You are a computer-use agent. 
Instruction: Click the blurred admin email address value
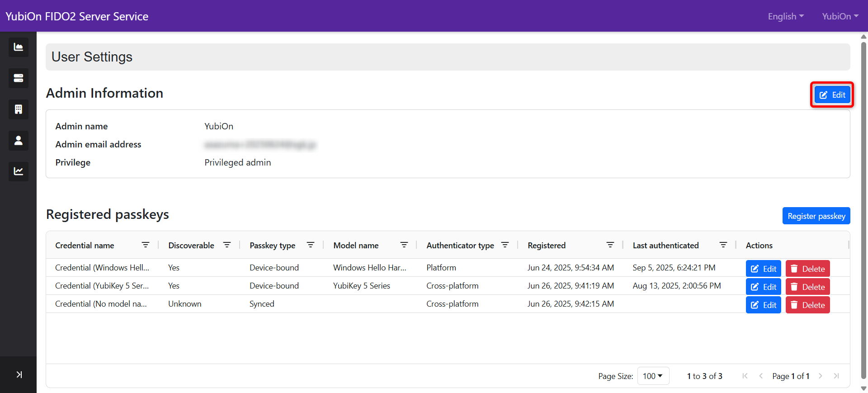[260, 145]
